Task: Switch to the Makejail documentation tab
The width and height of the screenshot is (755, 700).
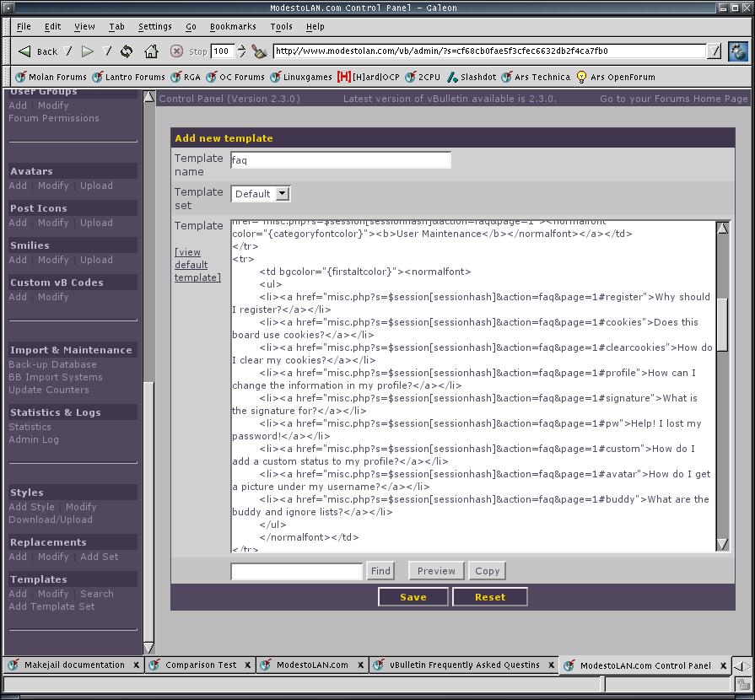Action: click(x=73, y=665)
